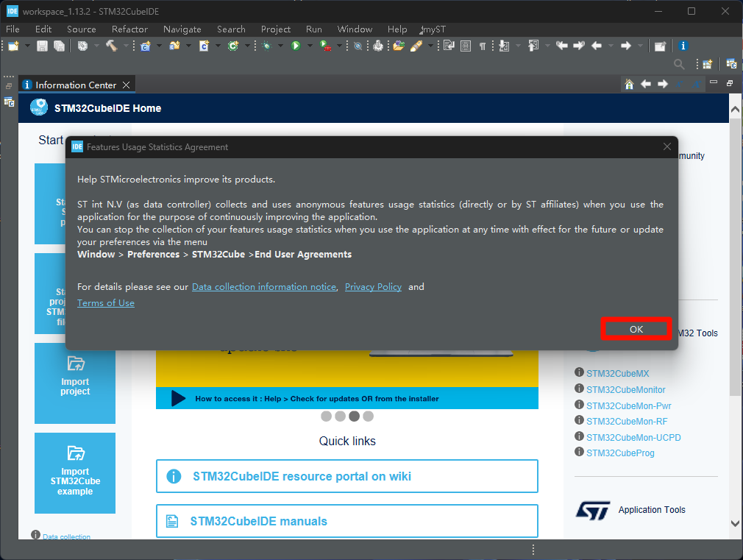Open the blue Information Center icon
This screenshot has width=743, height=560.
click(683, 46)
